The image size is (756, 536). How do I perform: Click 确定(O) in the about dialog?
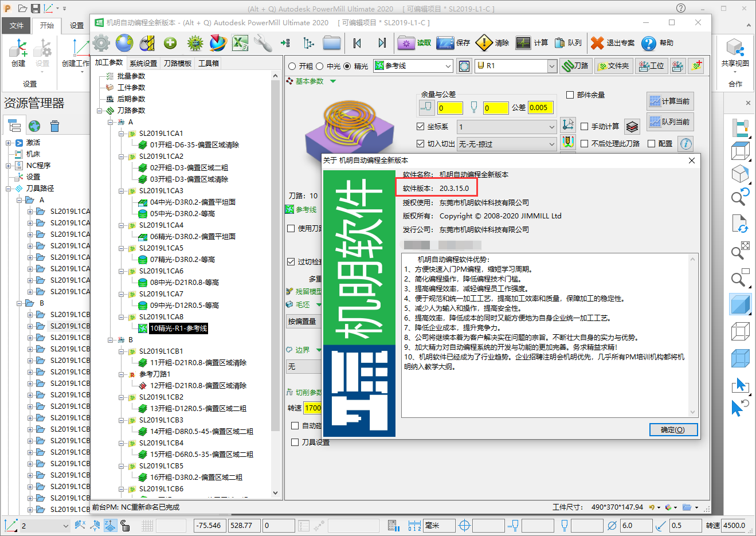tap(673, 430)
